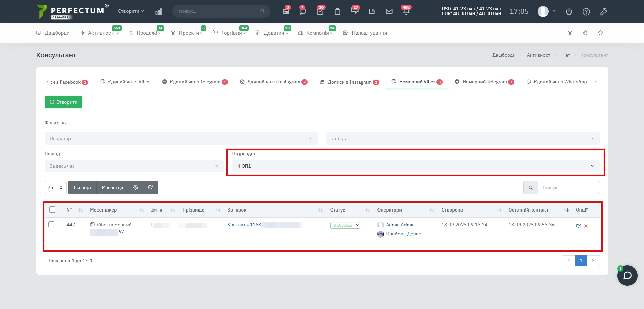
Task: Click the green Створити button
Action: (x=63, y=102)
